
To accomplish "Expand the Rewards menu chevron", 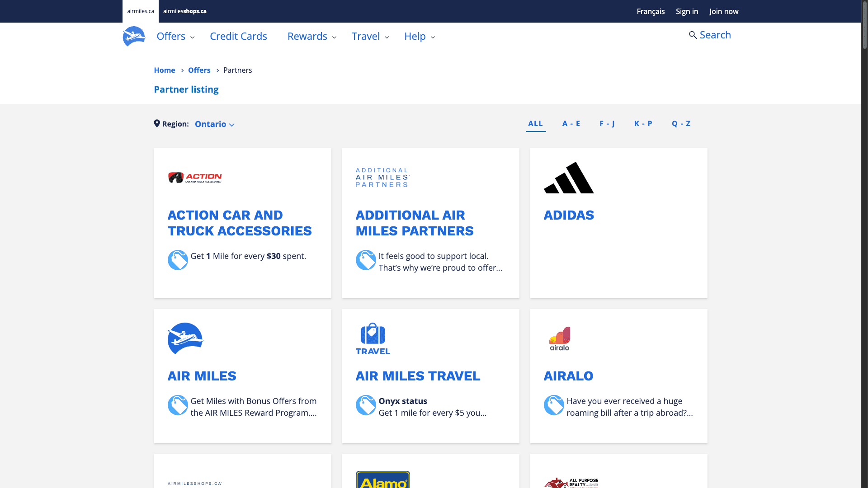I will coord(335,38).
